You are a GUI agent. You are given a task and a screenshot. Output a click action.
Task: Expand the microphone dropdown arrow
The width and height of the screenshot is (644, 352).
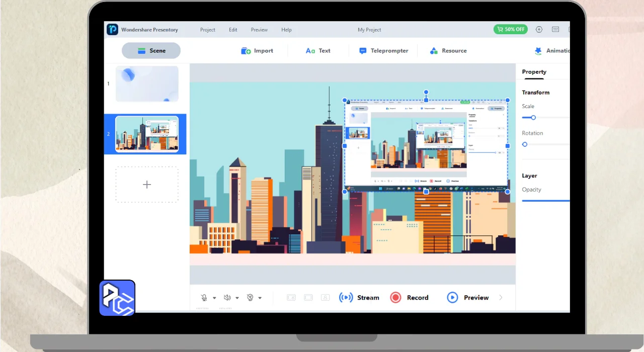tap(214, 298)
